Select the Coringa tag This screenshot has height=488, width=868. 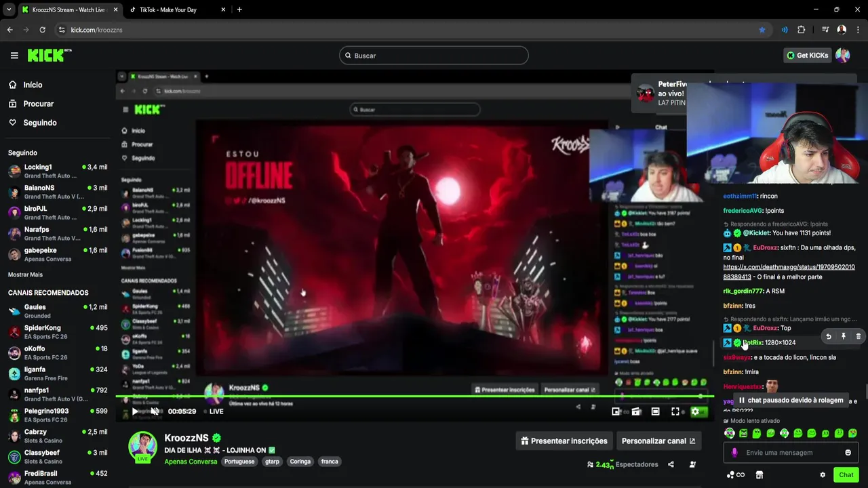coord(300,462)
